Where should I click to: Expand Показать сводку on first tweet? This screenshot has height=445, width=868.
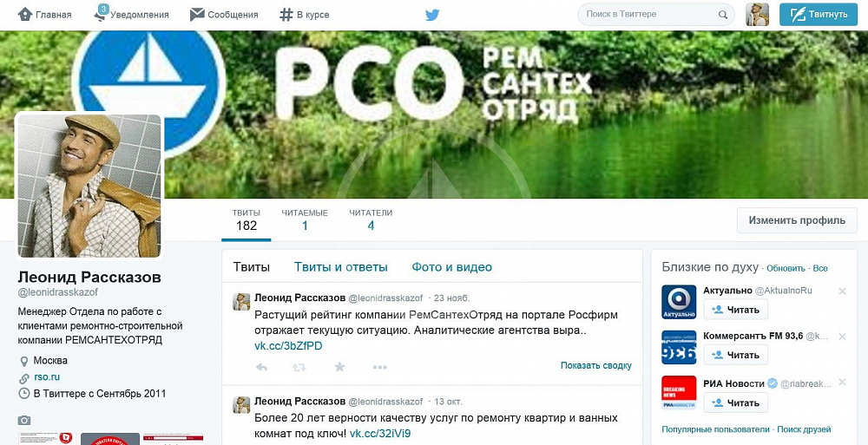tap(595, 365)
